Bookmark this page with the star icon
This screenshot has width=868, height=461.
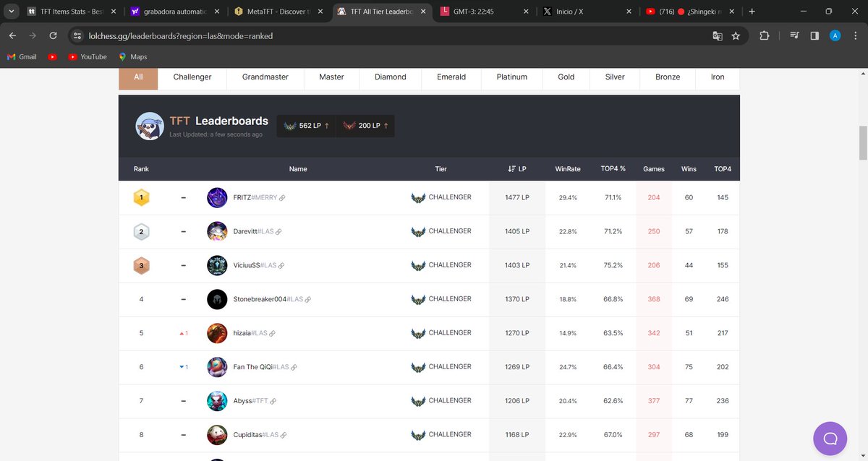tap(736, 35)
